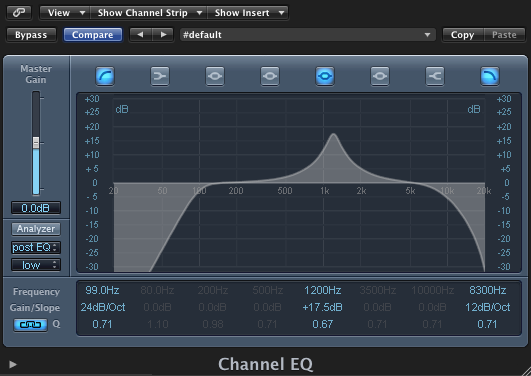Toggle the high-pass filter band icon
Viewport: 531px width, 376px height.
click(x=105, y=76)
